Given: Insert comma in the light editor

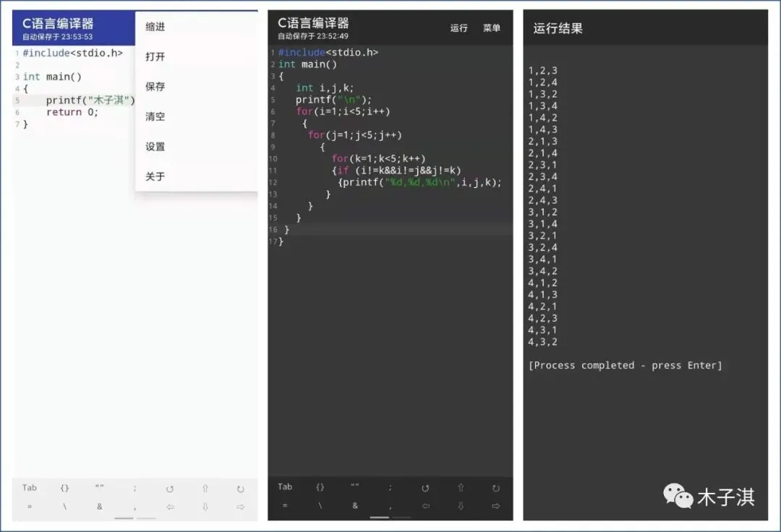Looking at the screenshot, I should point(135,508).
